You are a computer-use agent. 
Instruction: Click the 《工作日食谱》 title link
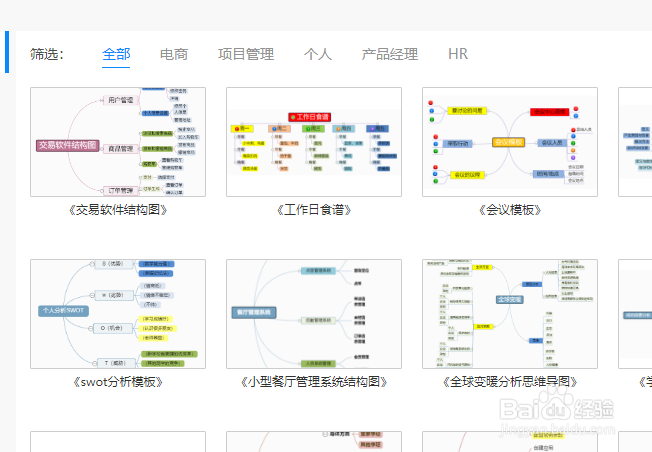314,210
